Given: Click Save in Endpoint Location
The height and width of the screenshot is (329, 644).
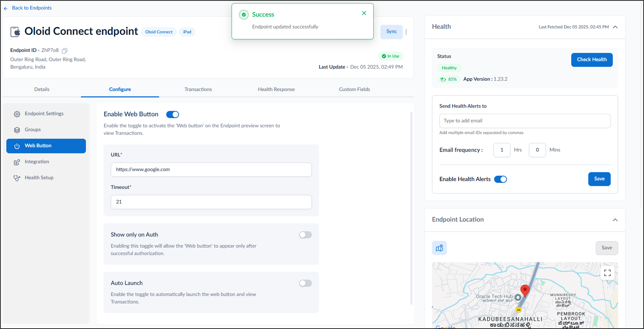Looking at the screenshot, I should (x=607, y=248).
